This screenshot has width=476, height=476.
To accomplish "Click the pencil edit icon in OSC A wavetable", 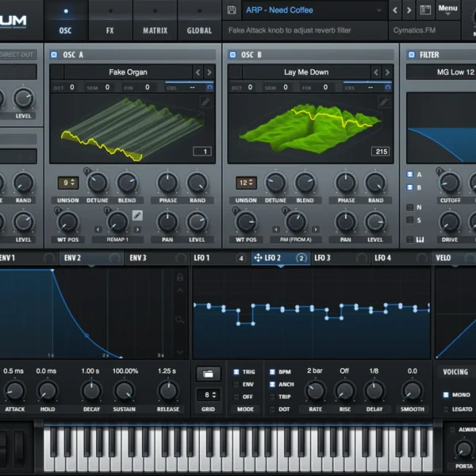I will [x=206, y=102].
